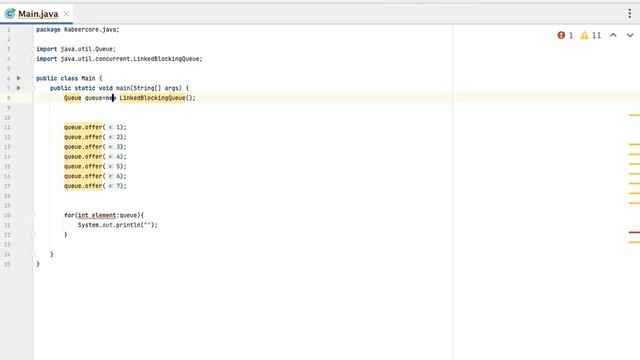Screen dimensions: 640x360
Task: Run class Main using gutter arrow
Action: pyautogui.click(x=18, y=78)
